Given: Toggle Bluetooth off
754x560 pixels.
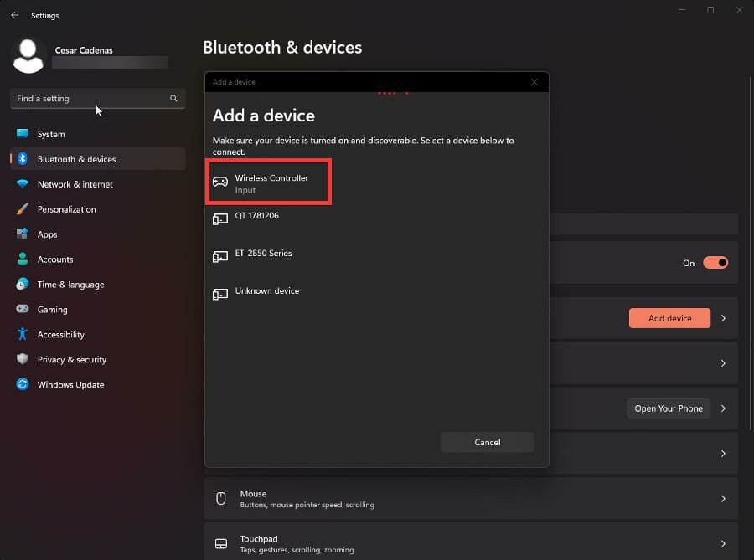Looking at the screenshot, I should click(x=716, y=262).
